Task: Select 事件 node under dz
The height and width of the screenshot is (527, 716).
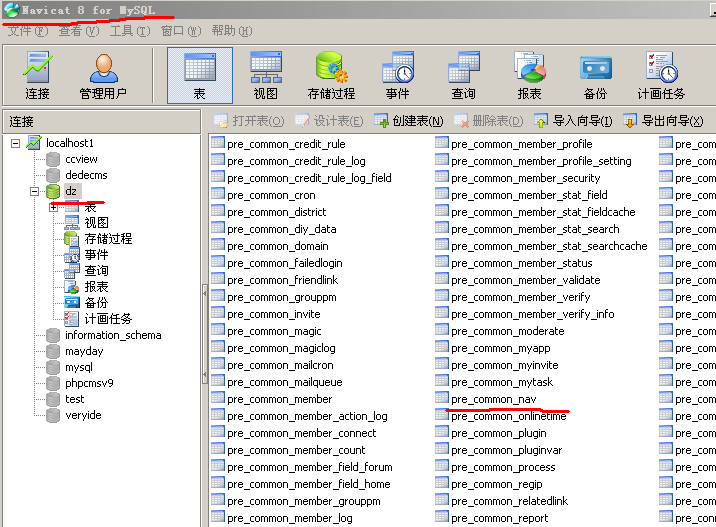Action: [x=96, y=255]
